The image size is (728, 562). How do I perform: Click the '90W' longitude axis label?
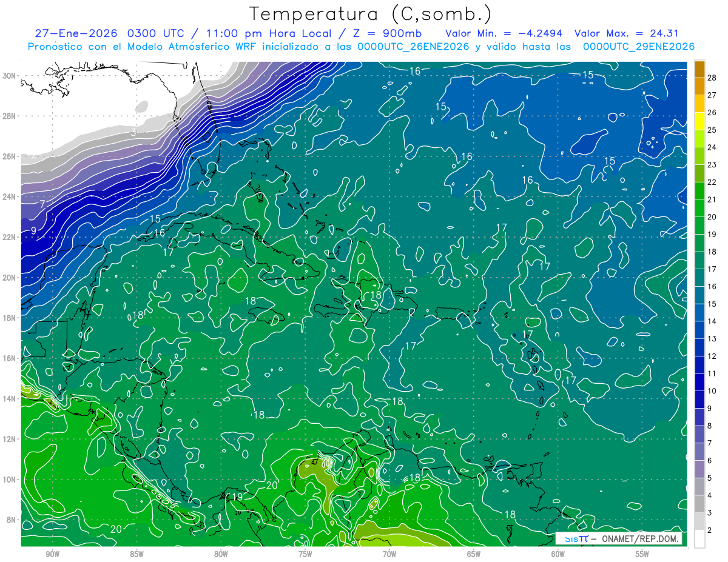[52, 555]
